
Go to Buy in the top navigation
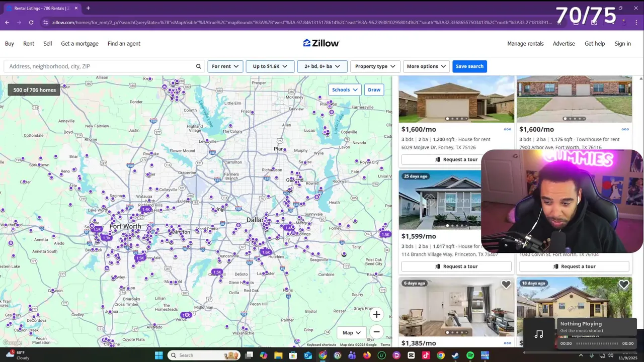(10, 44)
